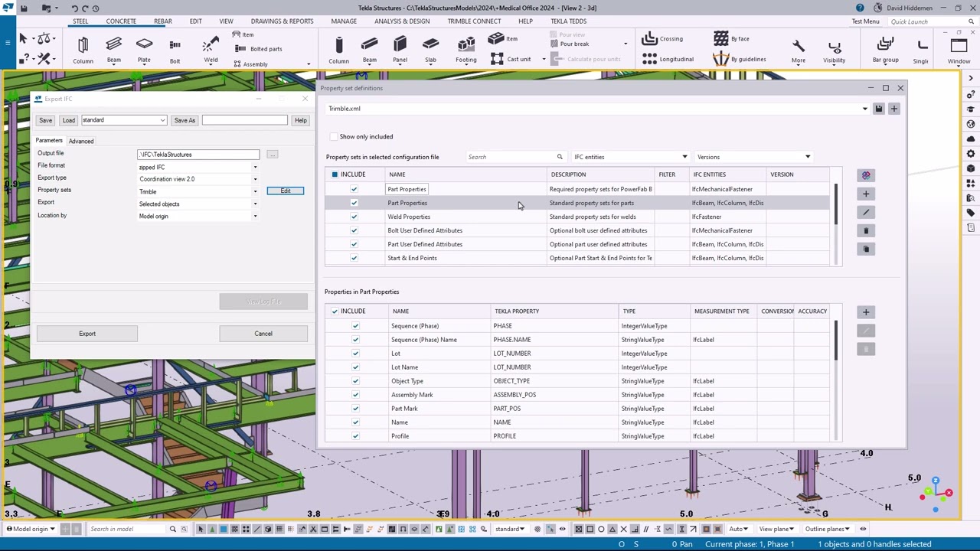
Task: Open the ANALYSIS & DESIGN tab
Action: [402, 21]
